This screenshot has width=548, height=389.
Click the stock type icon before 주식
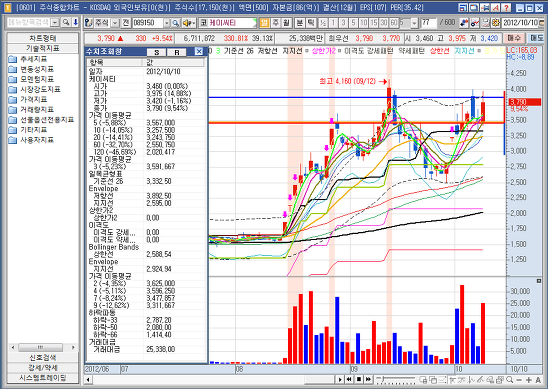88,23
